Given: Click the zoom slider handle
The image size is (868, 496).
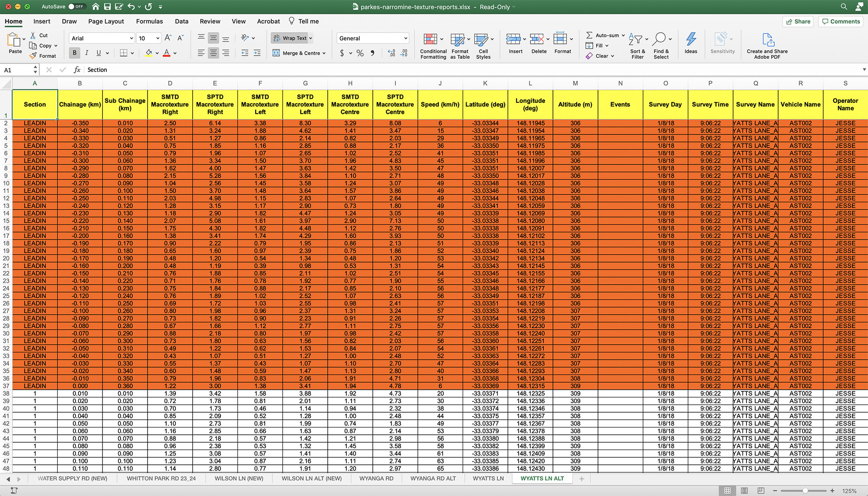Looking at the screenshot, I should (805, 491).
